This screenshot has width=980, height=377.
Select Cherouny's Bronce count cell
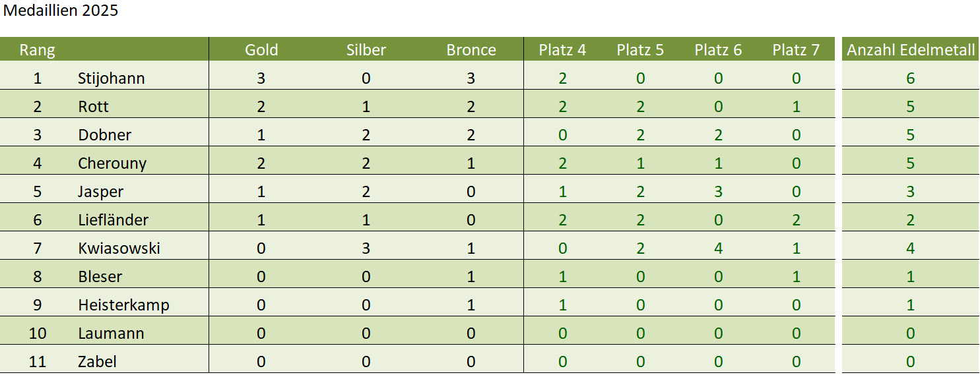click(x=471, y=163)
